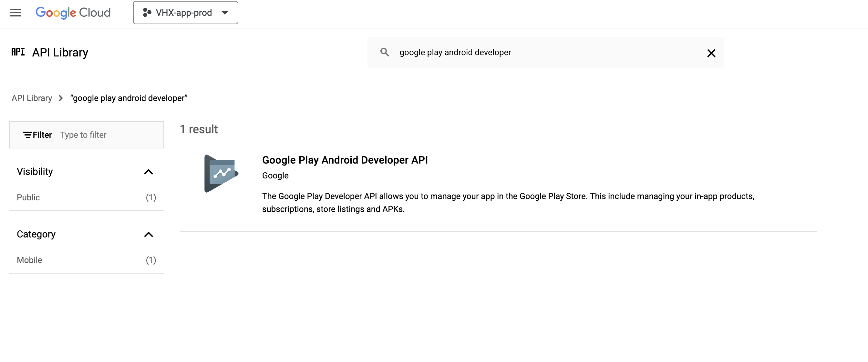Collapse the Visibility section
The height and width of the screenshot is (362, 868).
pyautogui.click(x=149, y=172)
